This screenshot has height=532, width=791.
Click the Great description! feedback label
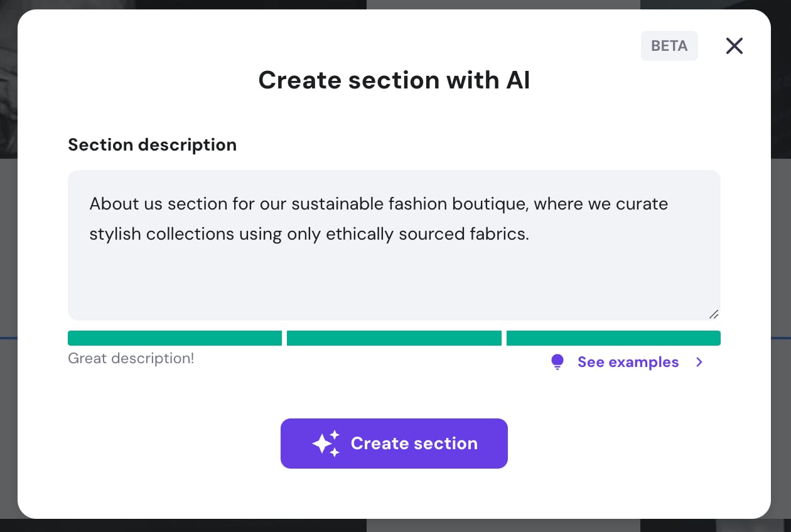[x=131, y=358]
